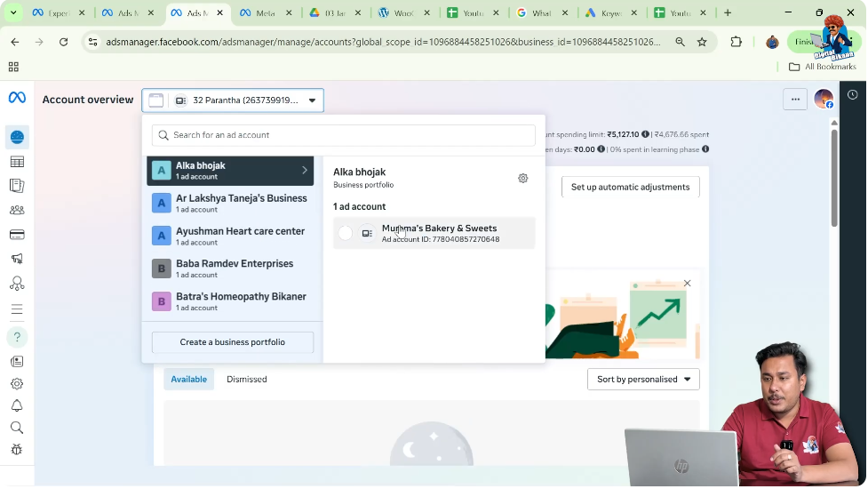Click the zoom magnifier in address bar
The image size is (868, 489).
[x=680, y=42]
